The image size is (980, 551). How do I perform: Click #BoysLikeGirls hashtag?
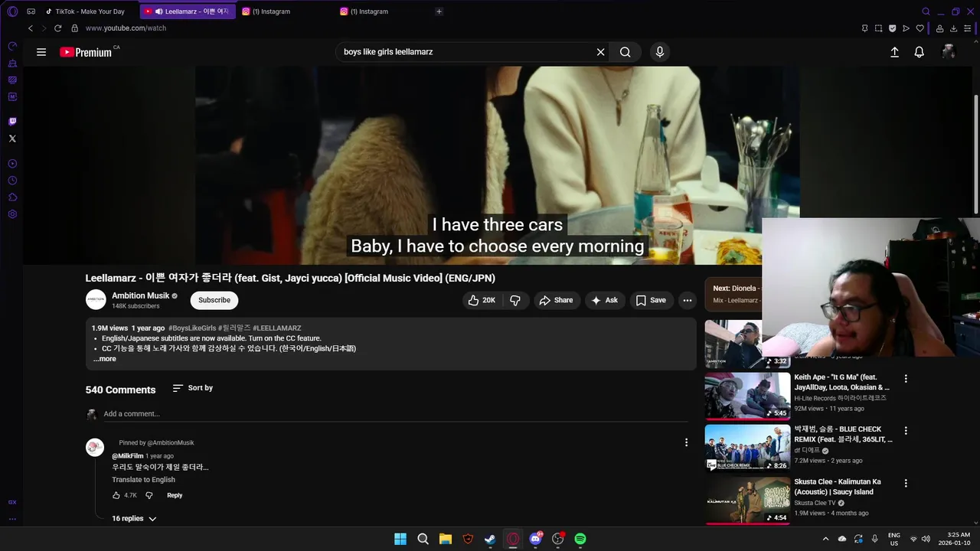click(x=192, y=328)
